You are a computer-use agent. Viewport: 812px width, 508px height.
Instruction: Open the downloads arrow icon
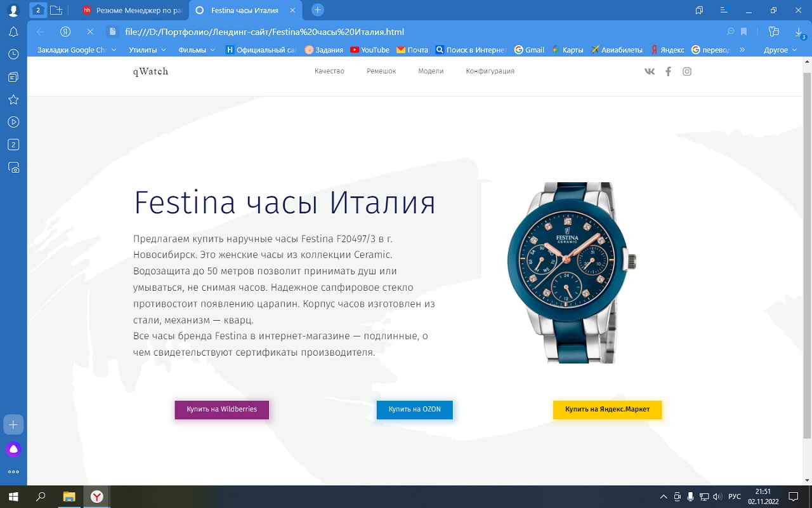[x=799, y=32]
